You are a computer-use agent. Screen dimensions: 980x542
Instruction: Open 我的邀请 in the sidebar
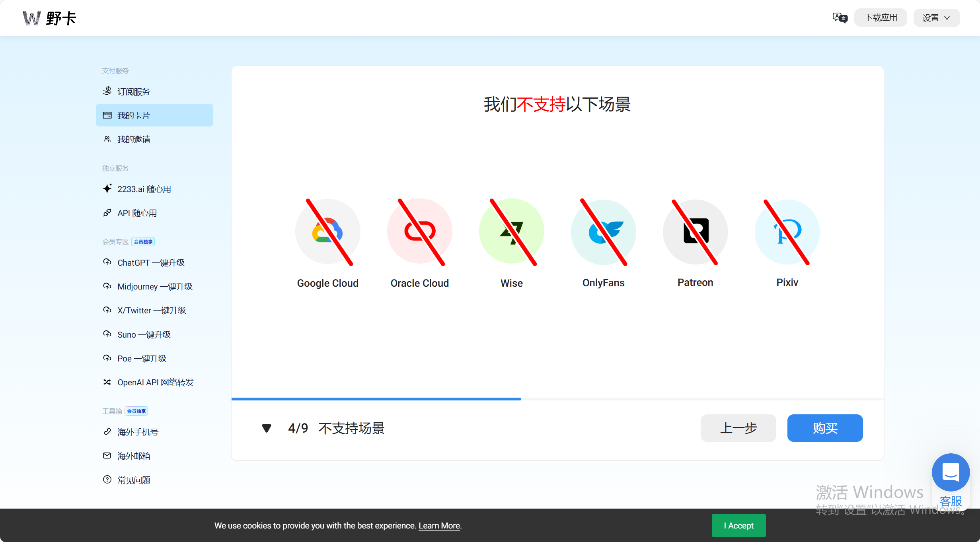tap(134, 140)
